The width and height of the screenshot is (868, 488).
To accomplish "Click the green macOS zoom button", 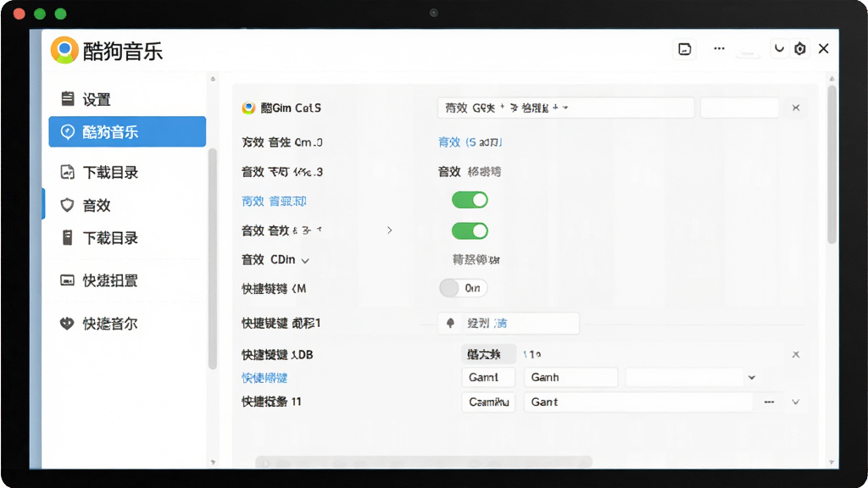I will (60, 14).
